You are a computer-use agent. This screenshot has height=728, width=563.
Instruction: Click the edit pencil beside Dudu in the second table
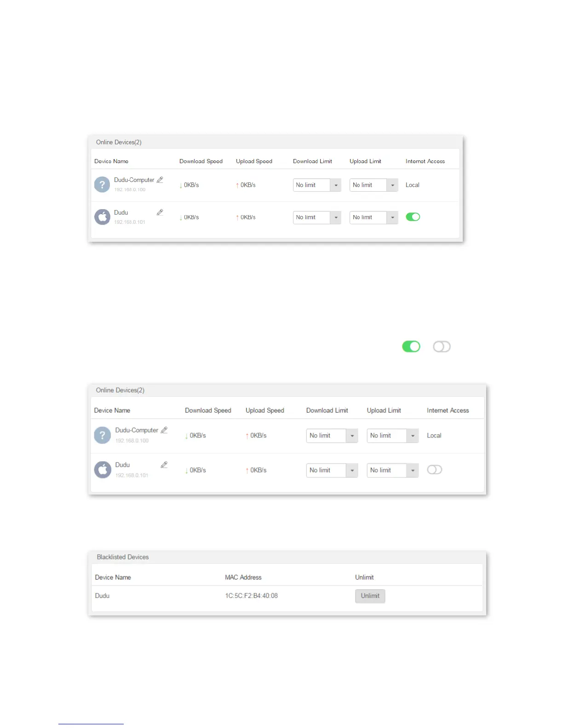164,465
